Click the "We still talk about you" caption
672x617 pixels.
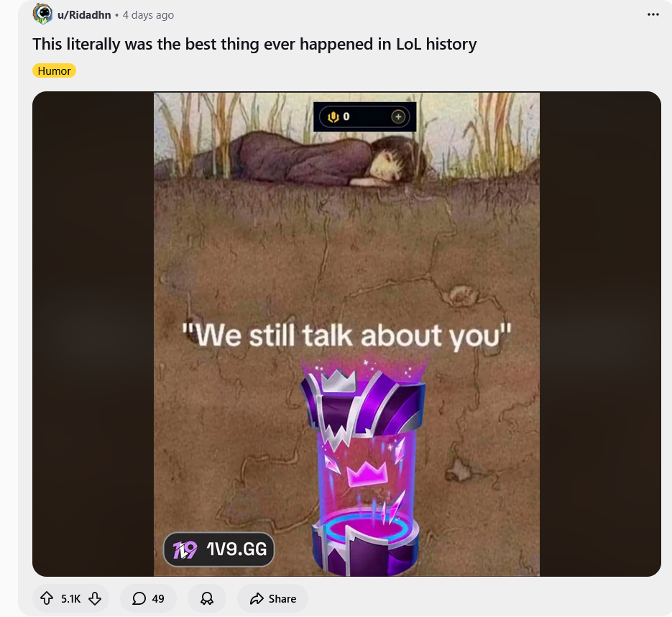346,335
